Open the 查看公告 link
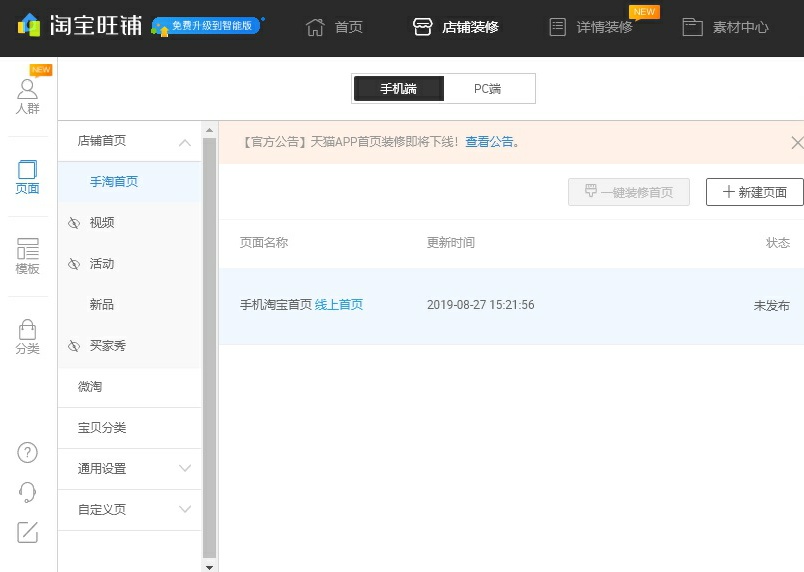 489,142
